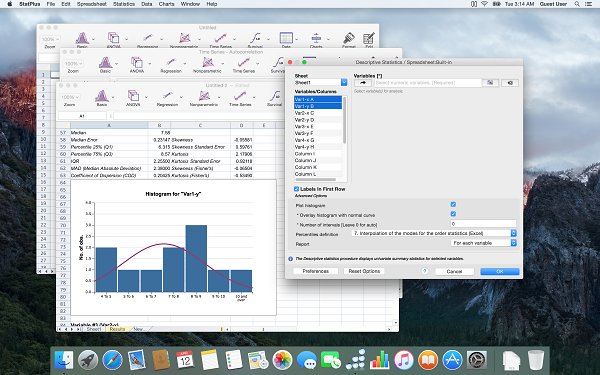This screenshot has height=375, width=600.
Task: Open the Percentiles definition dropdown
Action: coord(434,233)
